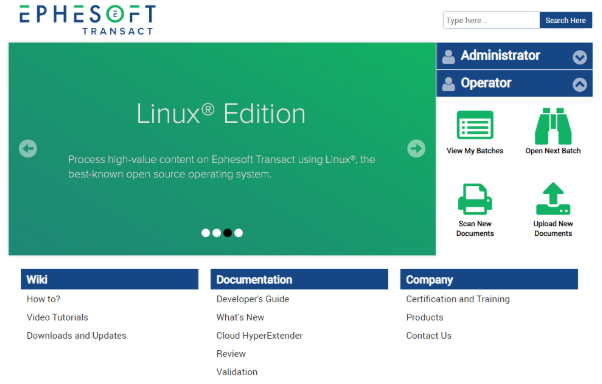Open the Wiki section header
This screenshot has width=602, height=384.
tap(110, 279)
